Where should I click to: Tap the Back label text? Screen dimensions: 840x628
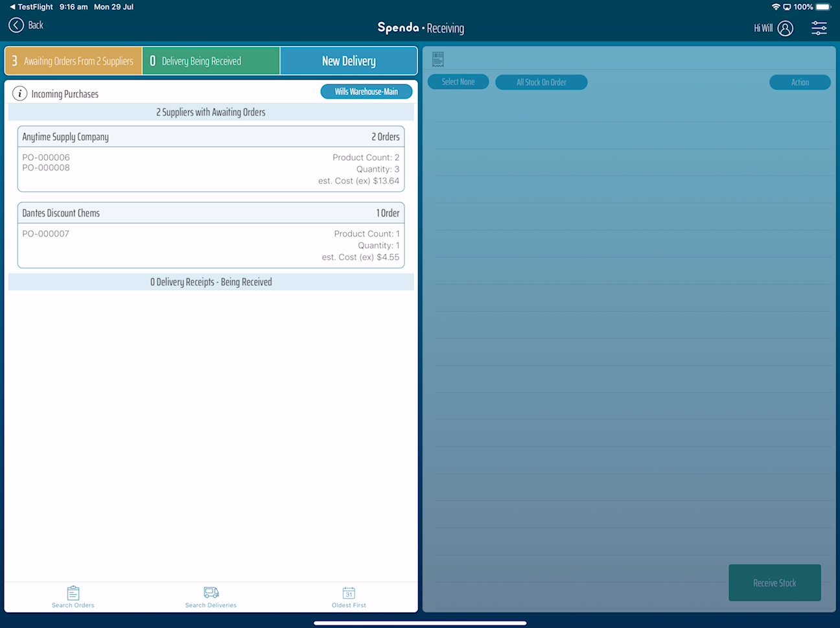[36, 25]
